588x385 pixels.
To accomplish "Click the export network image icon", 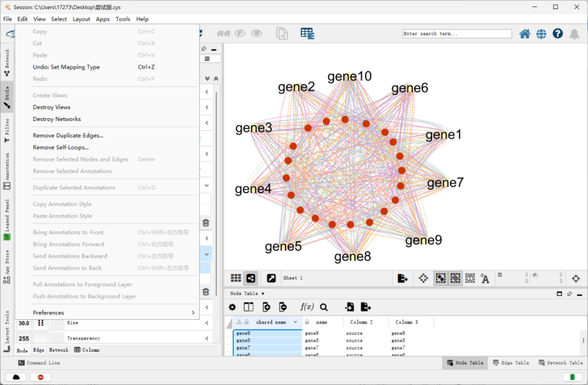I will click(x=402, y=278).
